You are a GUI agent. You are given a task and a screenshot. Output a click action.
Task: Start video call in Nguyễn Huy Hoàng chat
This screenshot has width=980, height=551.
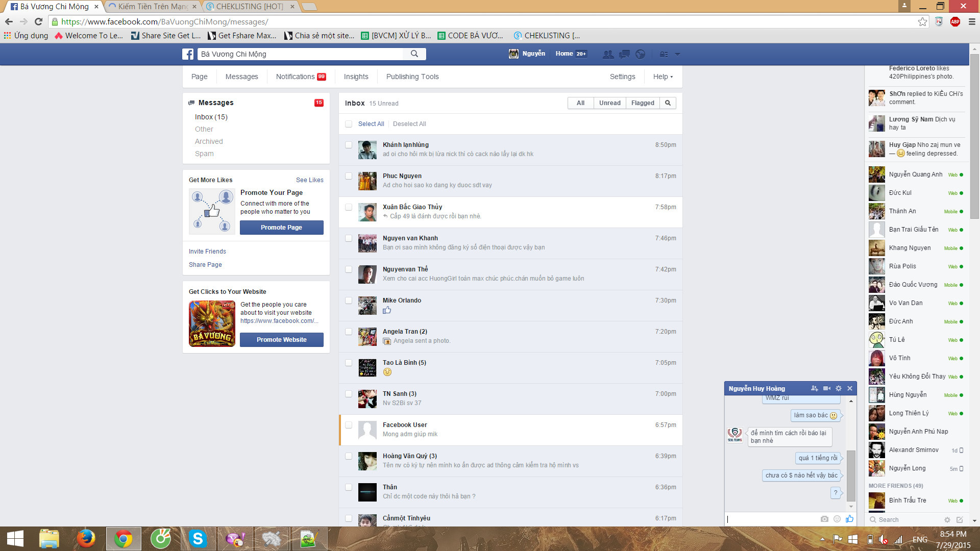point(827,389)
